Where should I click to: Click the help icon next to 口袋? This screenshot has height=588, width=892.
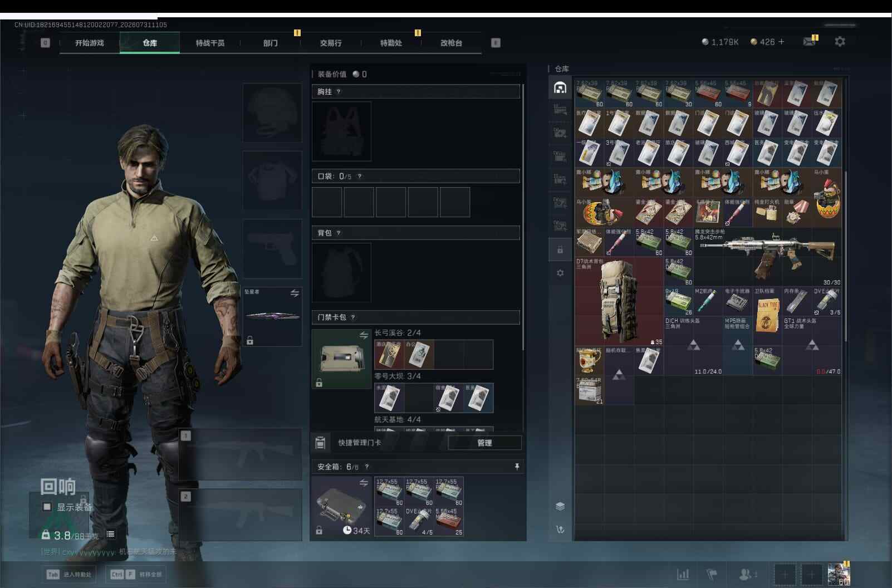point(360,177)
